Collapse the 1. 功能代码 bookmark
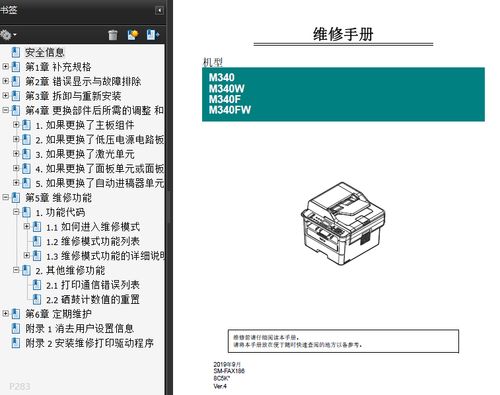 16,212
